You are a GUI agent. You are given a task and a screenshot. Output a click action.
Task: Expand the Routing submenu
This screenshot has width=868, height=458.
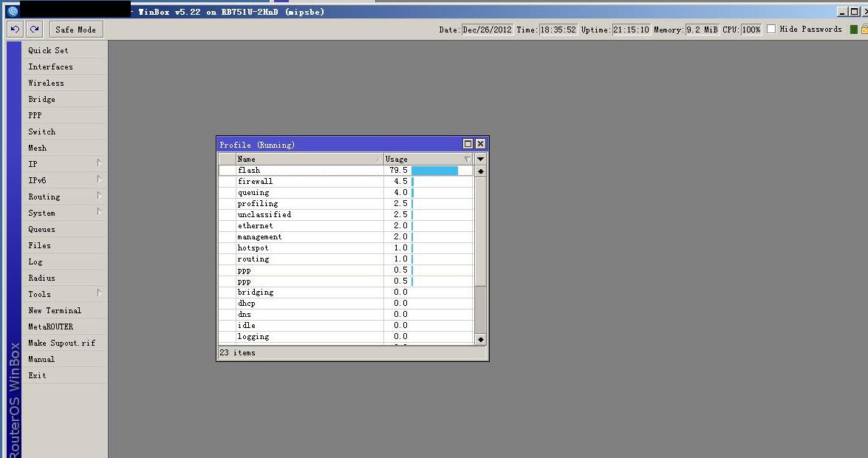(x=99, y=196)
